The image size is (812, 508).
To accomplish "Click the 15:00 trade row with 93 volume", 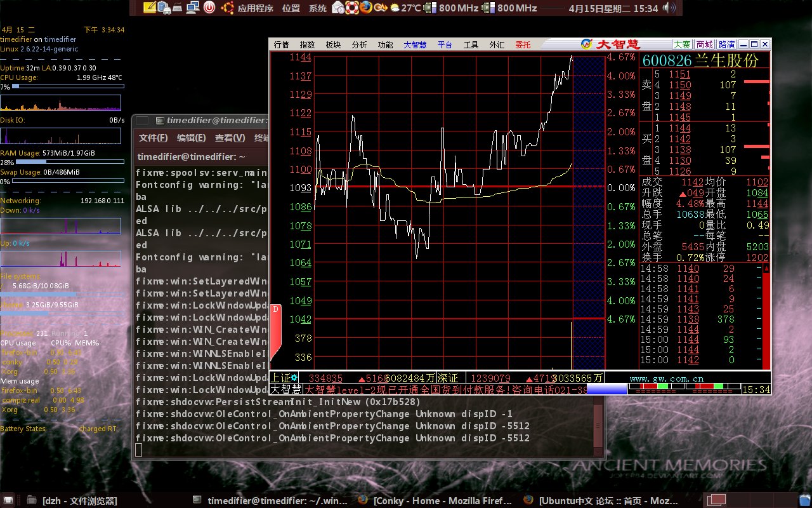I will pos(701,340).
